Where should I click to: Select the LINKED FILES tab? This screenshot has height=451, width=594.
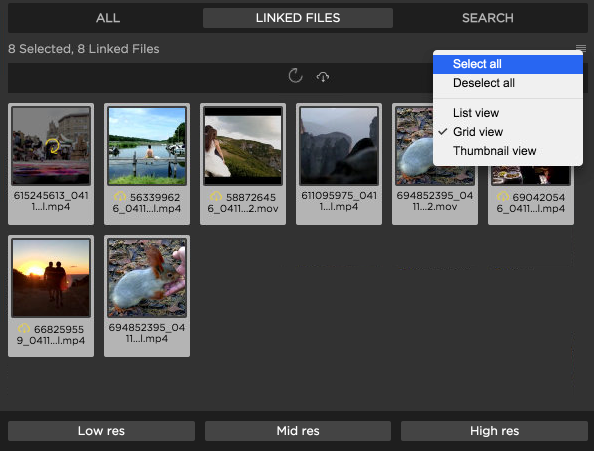(298, 18)
